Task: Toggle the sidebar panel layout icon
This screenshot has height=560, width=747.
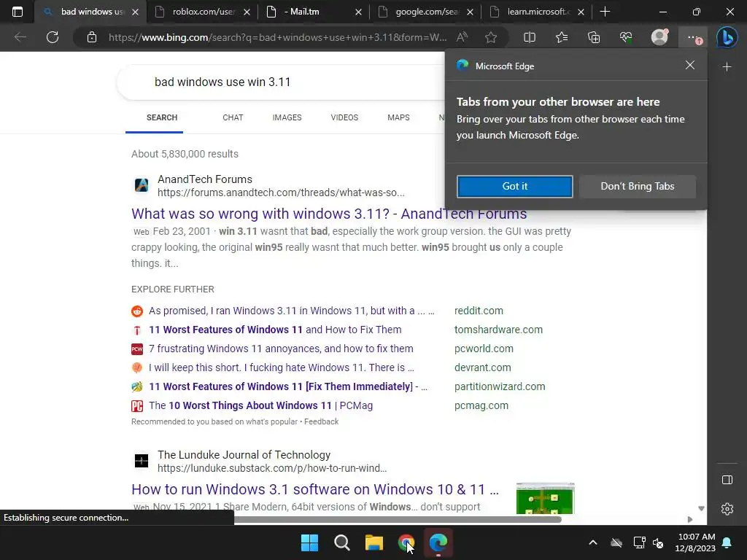Action: [727, 480]
